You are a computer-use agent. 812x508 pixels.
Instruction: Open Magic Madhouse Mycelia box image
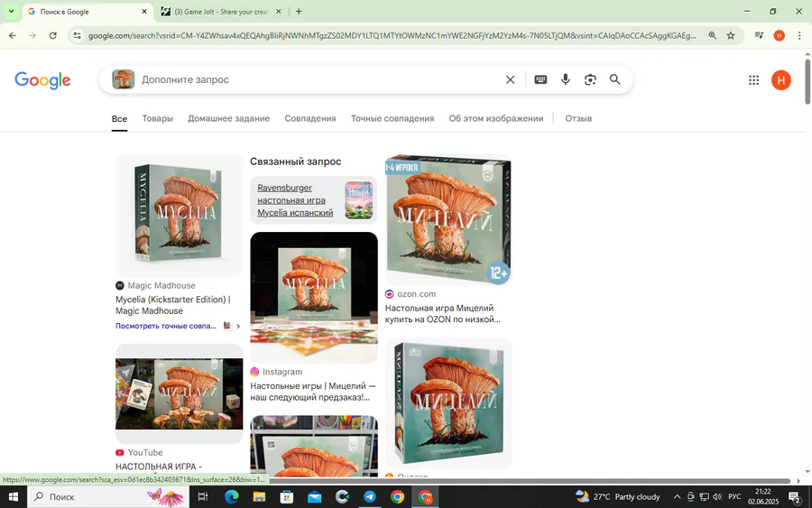pyautogui.click(x=180, y=215)
